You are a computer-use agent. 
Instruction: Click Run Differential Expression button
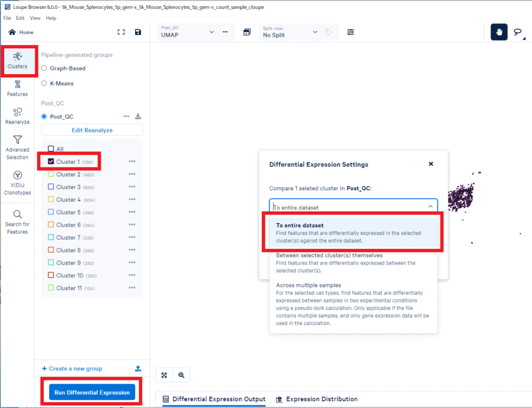(x=92, y=392)
